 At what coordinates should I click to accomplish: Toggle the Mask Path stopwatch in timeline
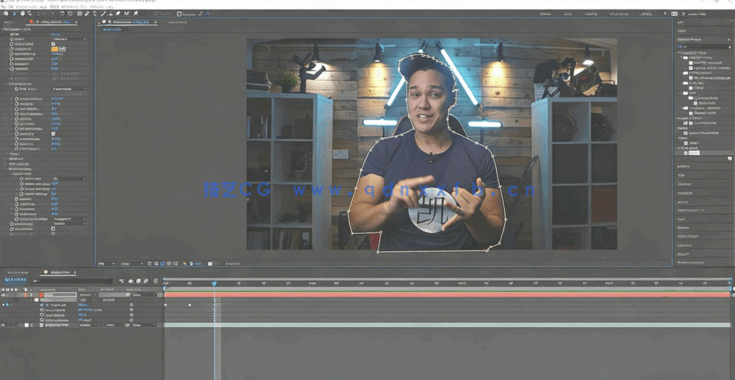tap(42, 305)
